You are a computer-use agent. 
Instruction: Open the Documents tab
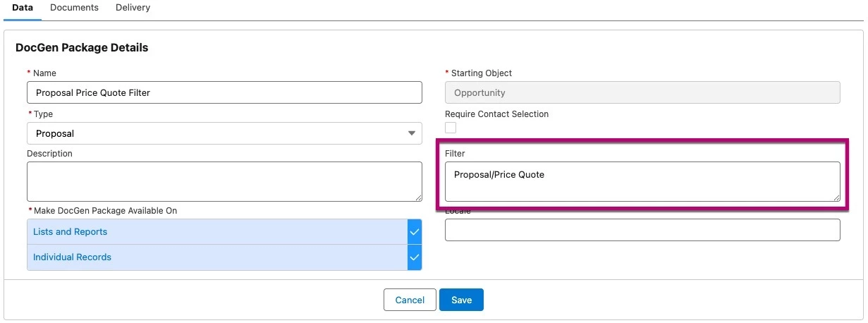click(74, 8)
